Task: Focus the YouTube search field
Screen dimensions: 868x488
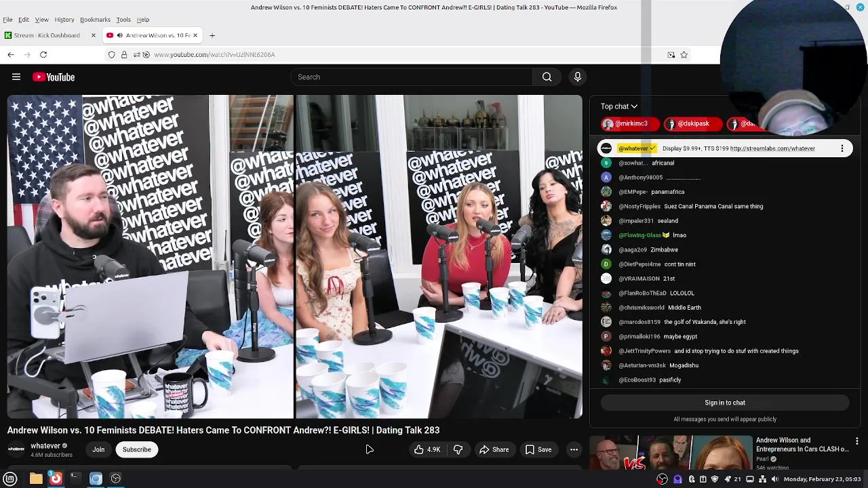Action: (412, 77)
